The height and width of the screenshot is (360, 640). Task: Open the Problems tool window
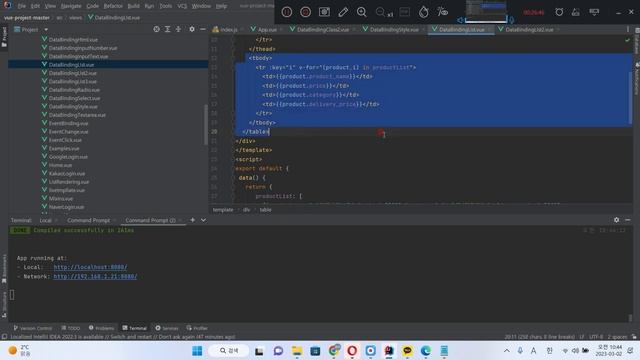tap(102, 328)
